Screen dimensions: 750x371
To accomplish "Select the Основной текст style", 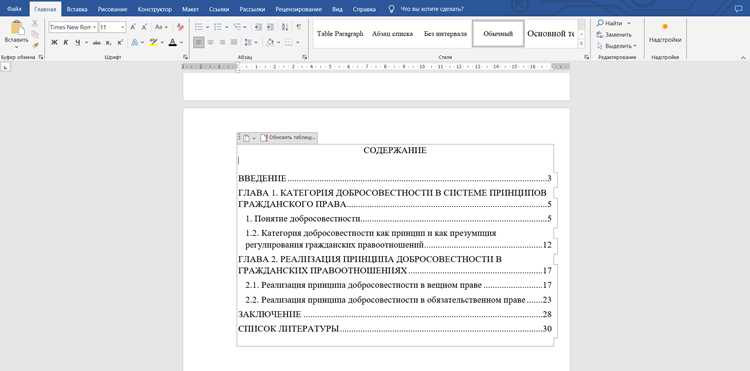I will tap(551, 34).
